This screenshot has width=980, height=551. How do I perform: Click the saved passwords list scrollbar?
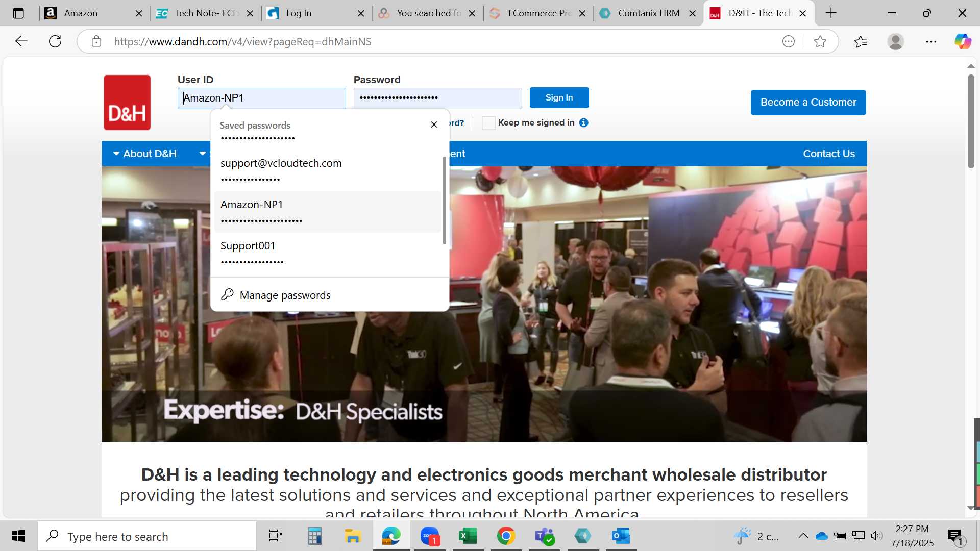(x=445, y=200)
